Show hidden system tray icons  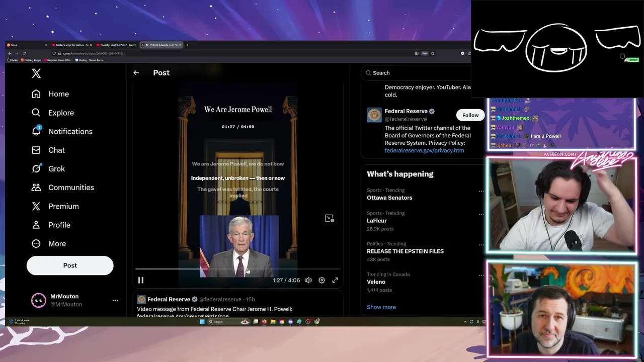(x=465, y=322)
